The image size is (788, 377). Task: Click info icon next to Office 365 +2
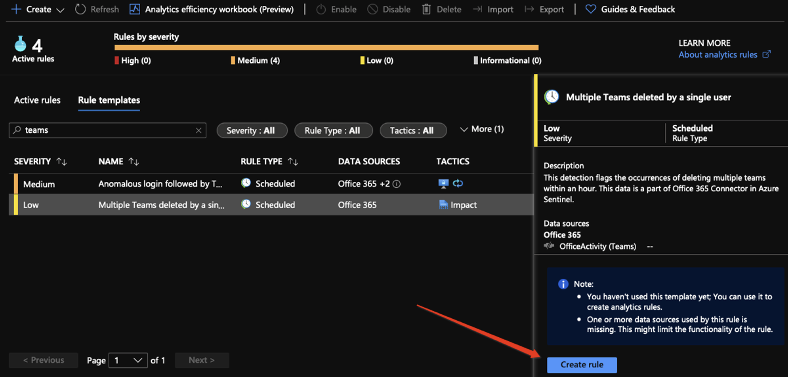(397, 184)
